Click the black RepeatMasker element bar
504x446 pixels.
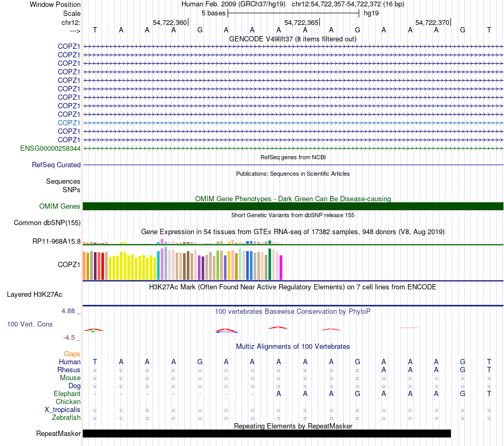point(267,433)
